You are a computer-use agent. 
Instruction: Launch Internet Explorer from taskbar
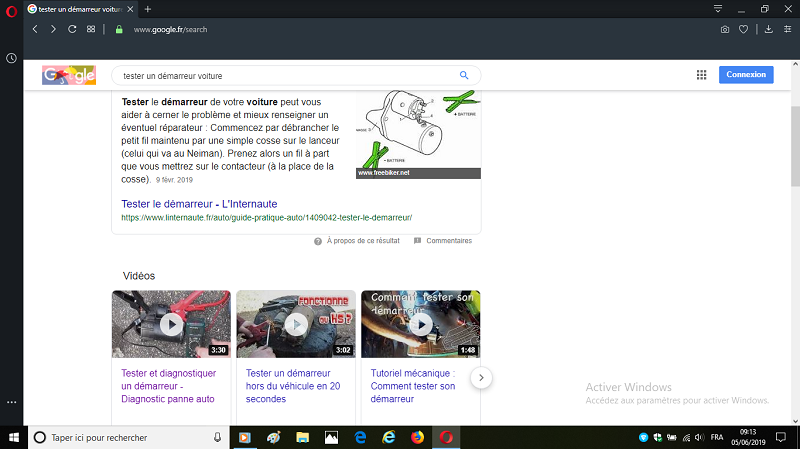pyautogui.click(x=389, y=438)
